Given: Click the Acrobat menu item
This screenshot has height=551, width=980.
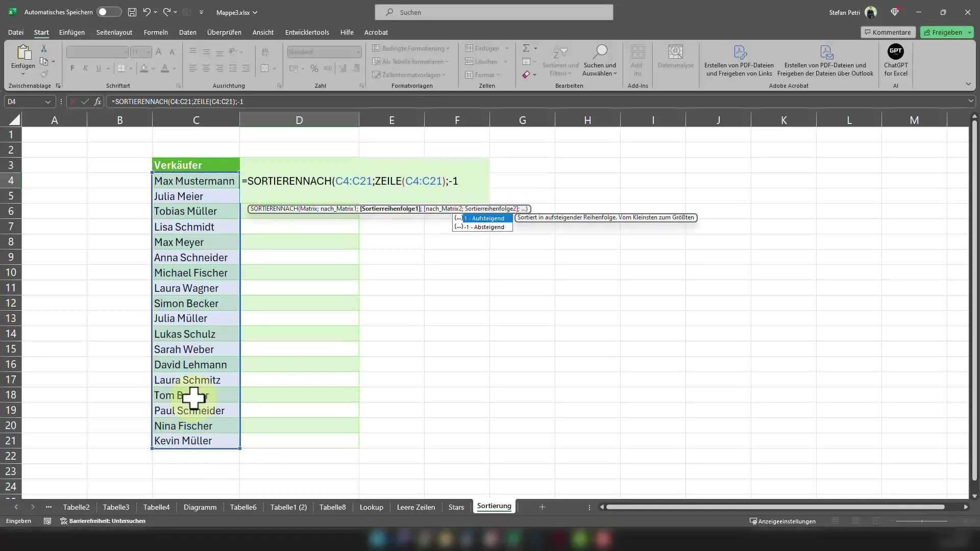Looking at the screenshot, I should 377,32.
